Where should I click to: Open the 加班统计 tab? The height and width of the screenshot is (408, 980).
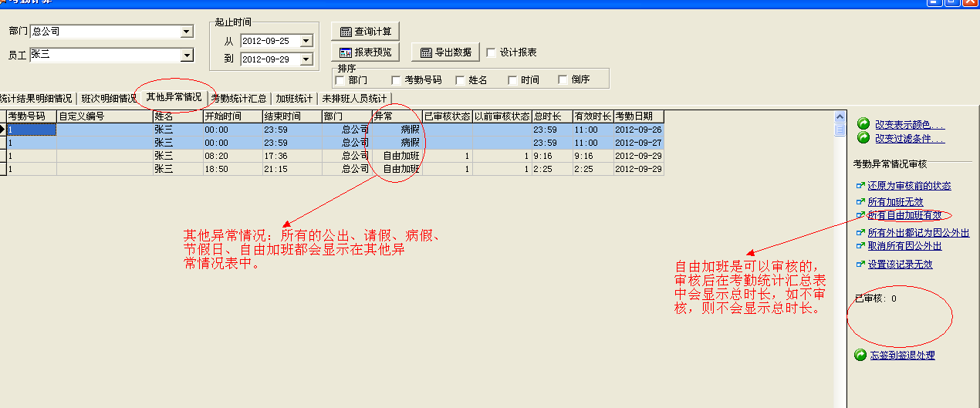pyautogui.click(x=294, y=98)
